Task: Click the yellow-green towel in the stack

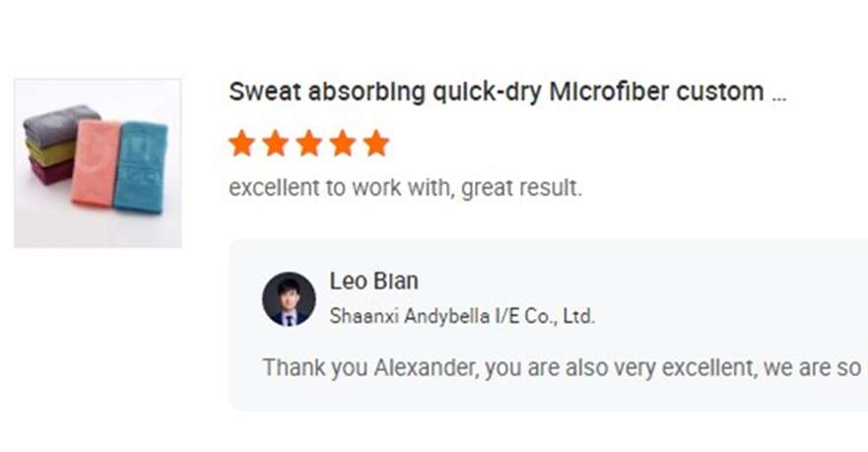Action: [x=49, y=152]
